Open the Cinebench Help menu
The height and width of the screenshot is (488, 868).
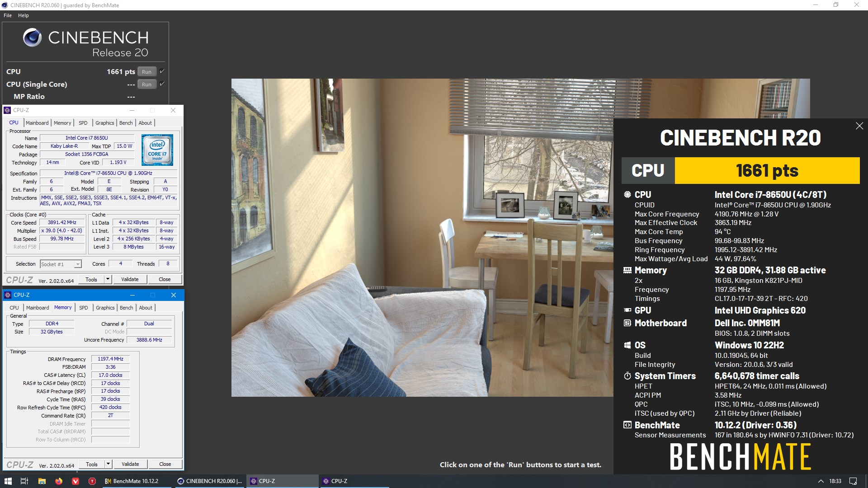24,15
